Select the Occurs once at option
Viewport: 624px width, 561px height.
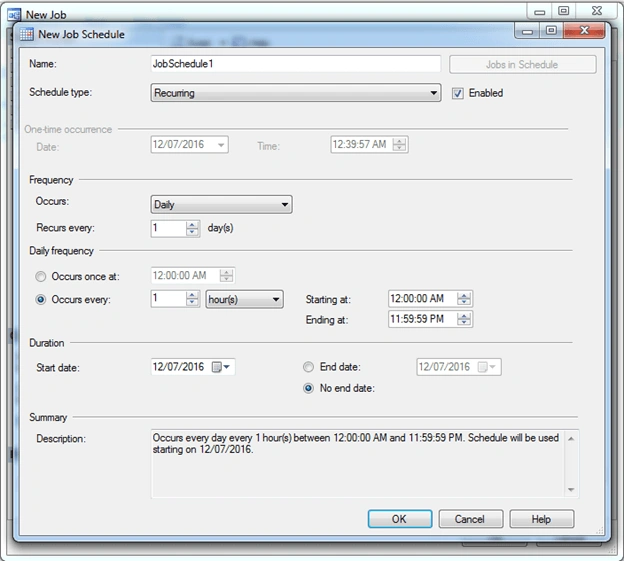click(x=41, y=277)
